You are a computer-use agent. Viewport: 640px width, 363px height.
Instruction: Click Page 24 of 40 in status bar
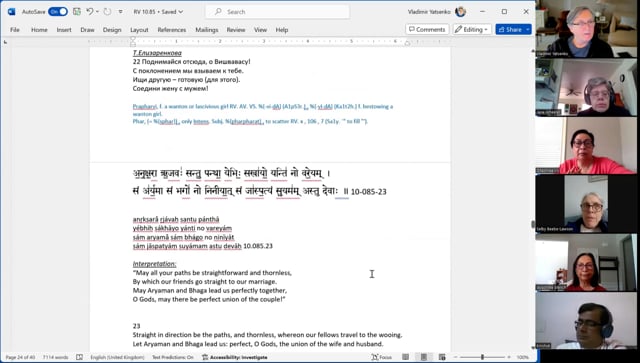[20, 357]
